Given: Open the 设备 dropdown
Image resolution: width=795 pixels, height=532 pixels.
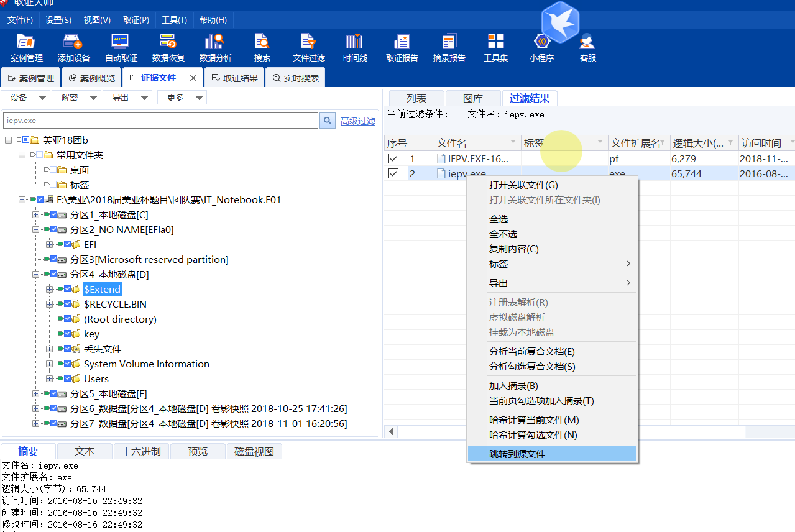Looking at the screenshot, I should 26,98.
